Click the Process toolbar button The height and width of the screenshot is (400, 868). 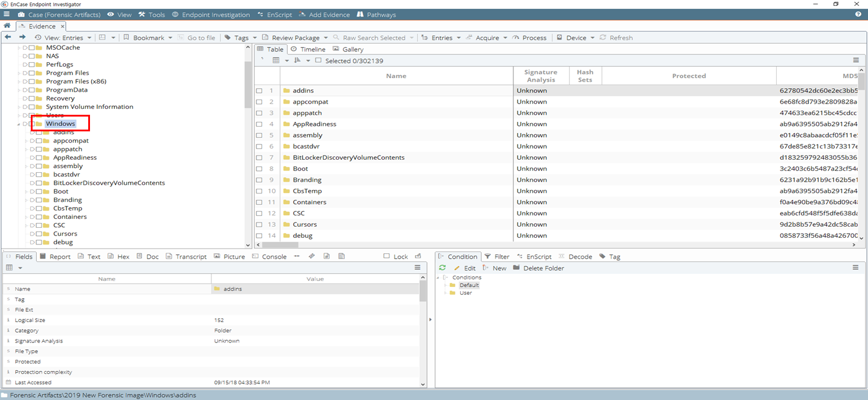(529, 37)
